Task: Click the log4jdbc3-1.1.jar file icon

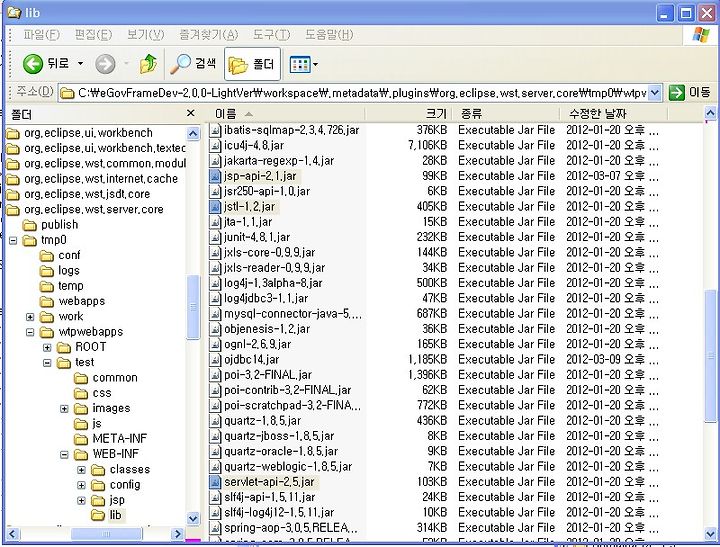Action: tap(215, 299)
